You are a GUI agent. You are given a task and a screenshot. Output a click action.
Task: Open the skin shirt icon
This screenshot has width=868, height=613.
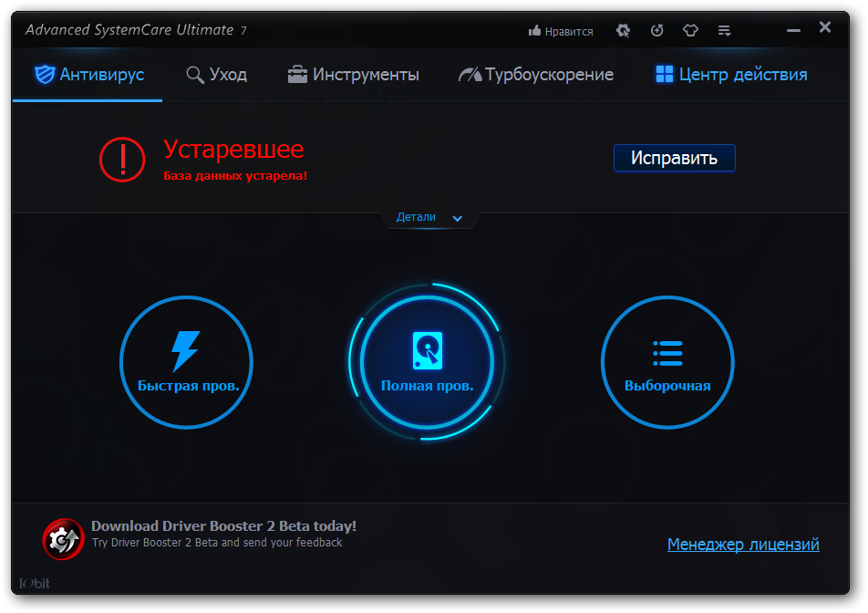click(x=690, y=30)
